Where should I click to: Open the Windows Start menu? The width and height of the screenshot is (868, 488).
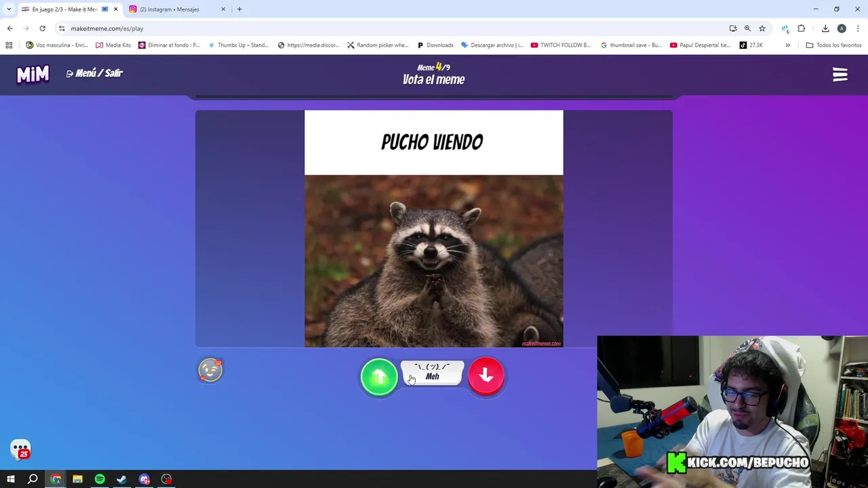(x=11, y=479)
